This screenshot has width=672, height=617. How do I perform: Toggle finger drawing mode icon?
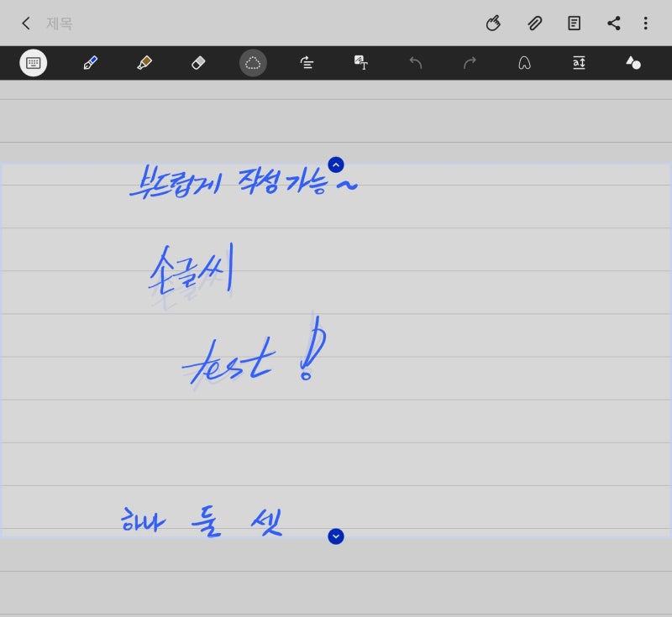493,24
